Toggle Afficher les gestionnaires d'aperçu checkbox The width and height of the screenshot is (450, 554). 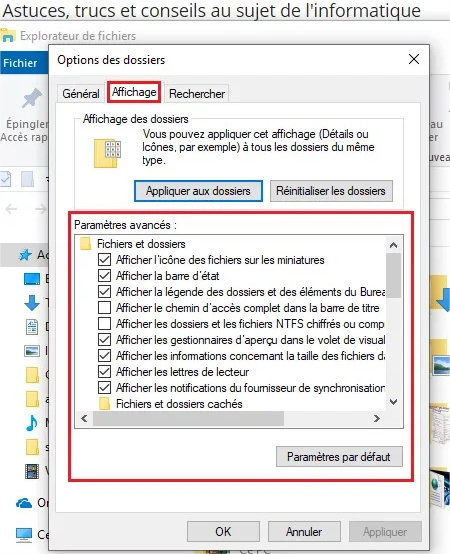click(x=104, y=340)
